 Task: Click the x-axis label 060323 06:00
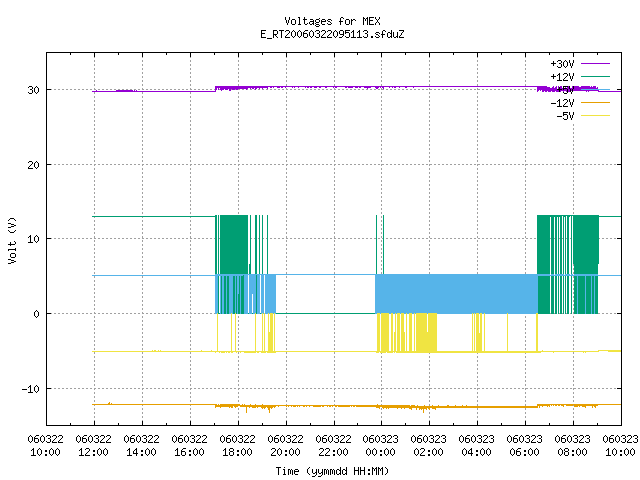(x=524, y=446)
